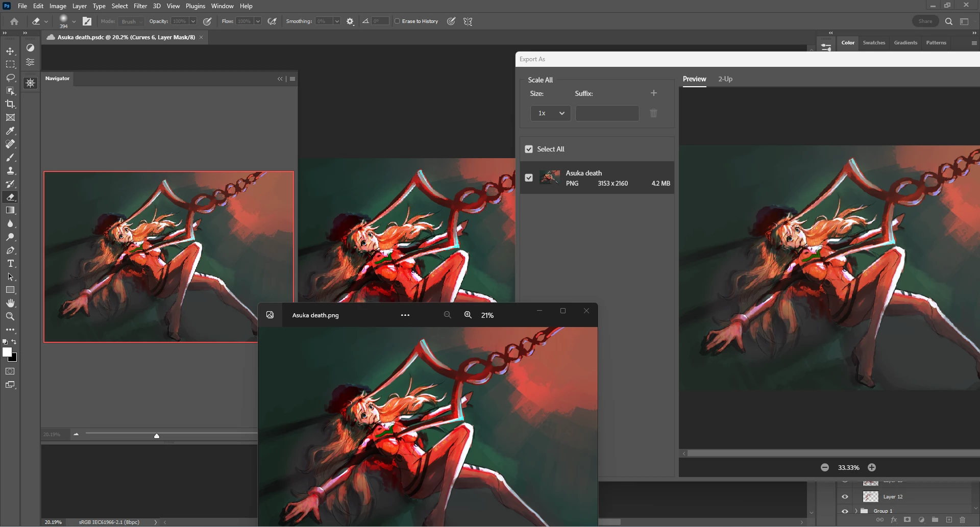
Task: Toggle pressure for size
Action: (451, 21)
